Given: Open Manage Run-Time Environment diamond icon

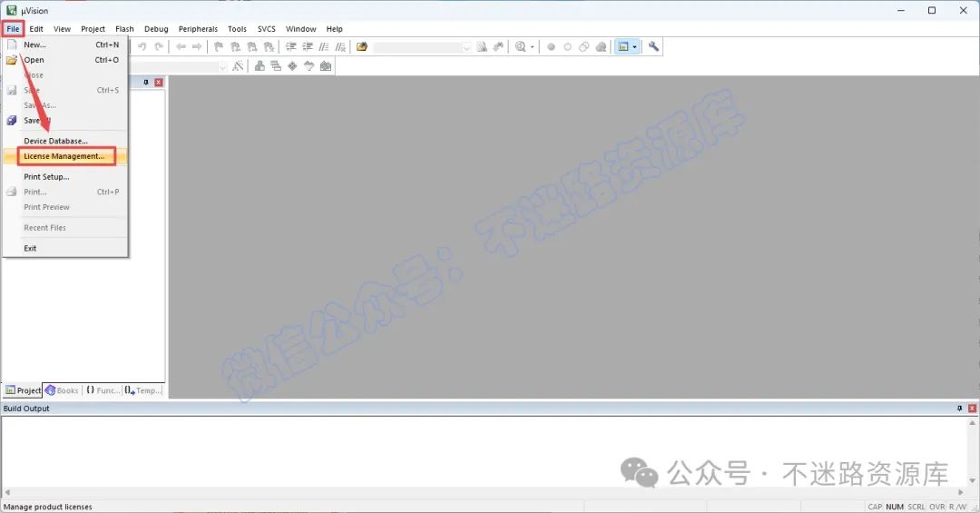Looking at the screenshot, I should click(292, 66).
